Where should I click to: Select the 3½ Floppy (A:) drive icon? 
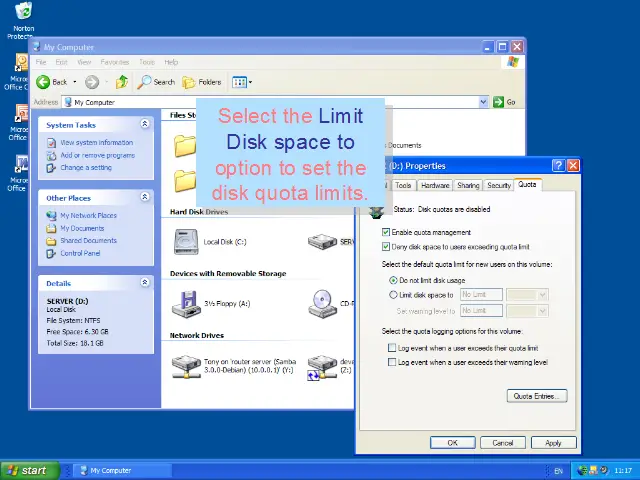[x=186, y=304]
